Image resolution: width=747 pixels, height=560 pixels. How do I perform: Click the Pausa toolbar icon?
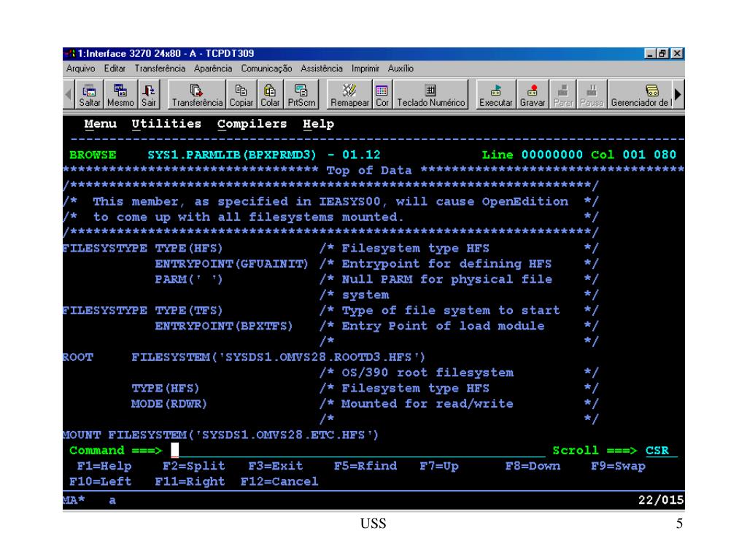tap(592, 95)
